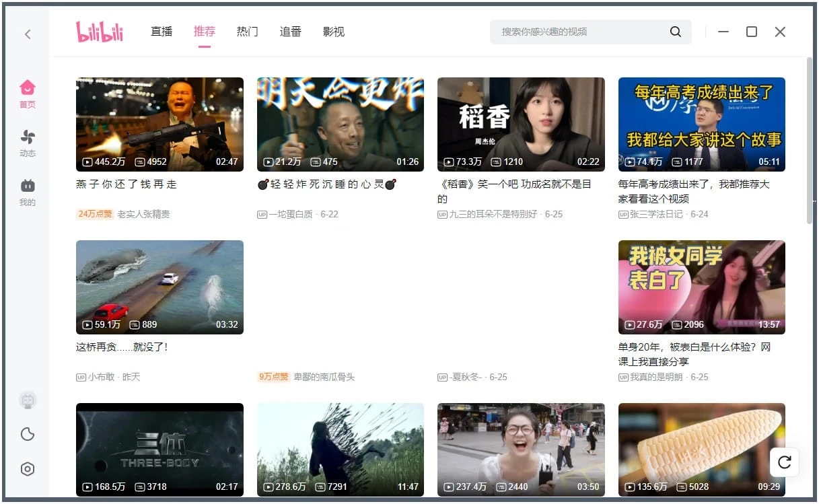
Task: Go to the 首页 home icon
Action: pos(28,88)
